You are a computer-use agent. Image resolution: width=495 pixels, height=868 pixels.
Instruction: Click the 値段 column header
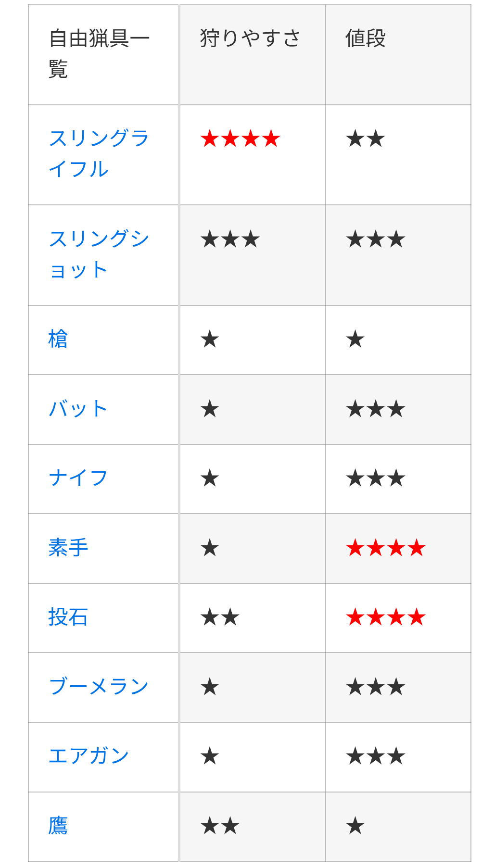pyautogui.click(x=366, y=38)
